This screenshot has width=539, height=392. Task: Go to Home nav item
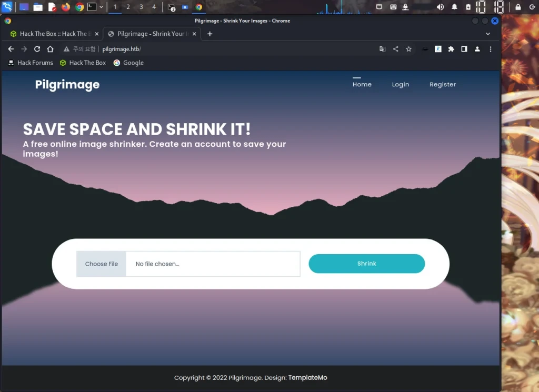[x=362, y=85]
